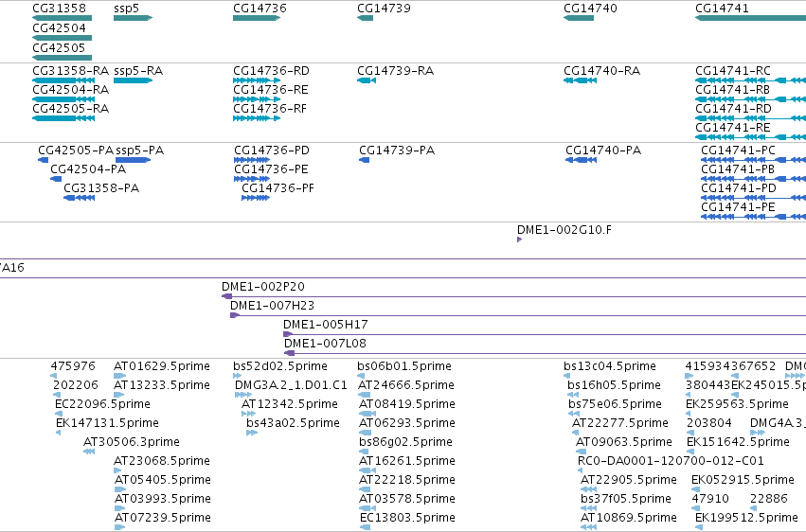Select the CG14740-RA transcript
This screenshot has width=806, height=532.
click(580, 80)
